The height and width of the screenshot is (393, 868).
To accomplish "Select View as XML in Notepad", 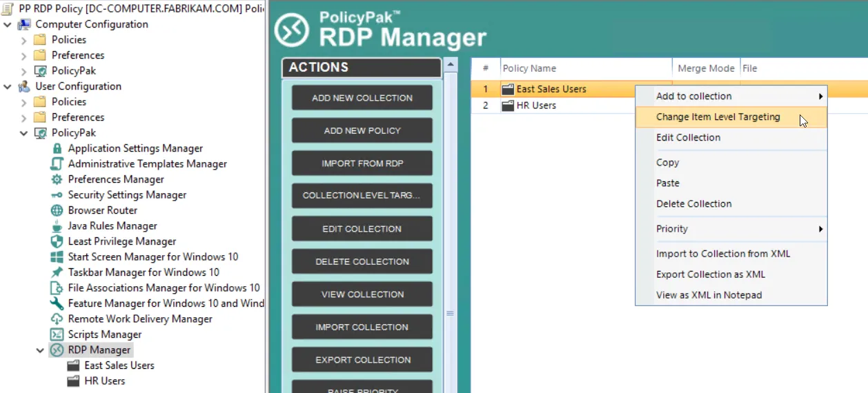I will pyautogui.click(x=731, y=295).
